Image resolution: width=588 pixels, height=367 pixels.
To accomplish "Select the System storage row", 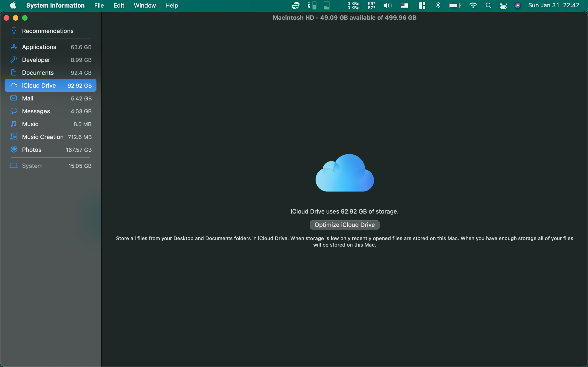I will pos(51,166).
